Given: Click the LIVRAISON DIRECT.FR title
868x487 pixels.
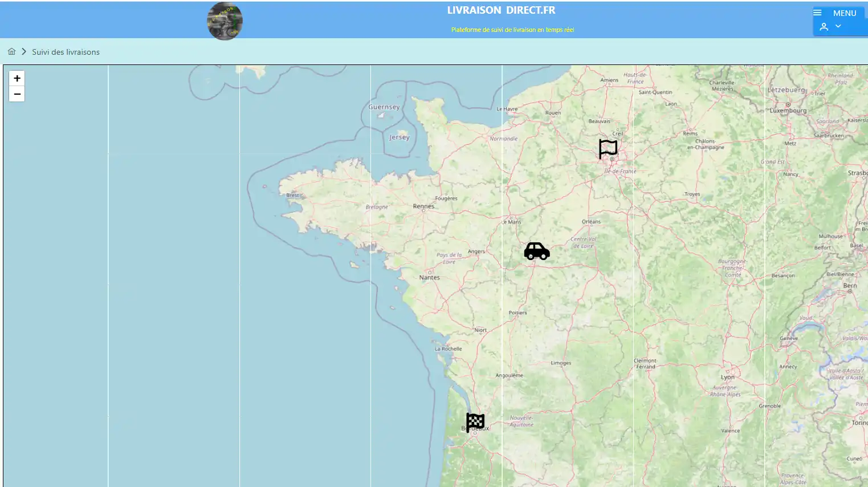Looking at the screenshot, I should (501, 10).
